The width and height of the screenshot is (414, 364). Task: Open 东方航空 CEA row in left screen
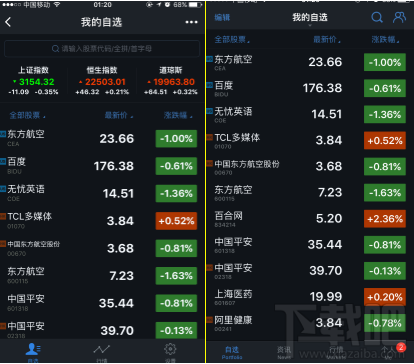(x=102, y=139)
